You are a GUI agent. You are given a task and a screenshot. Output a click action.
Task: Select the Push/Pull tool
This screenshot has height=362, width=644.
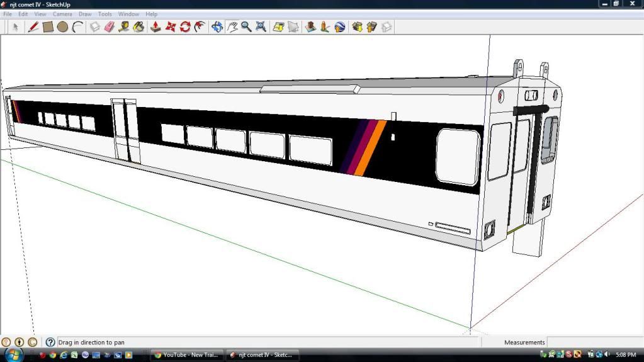pos(155,27)
